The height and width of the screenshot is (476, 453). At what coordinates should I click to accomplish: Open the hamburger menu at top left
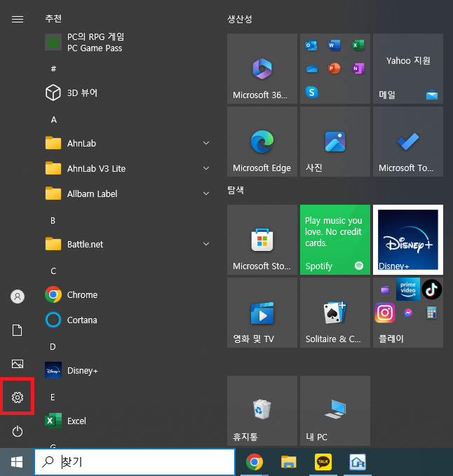coord(18,20)
